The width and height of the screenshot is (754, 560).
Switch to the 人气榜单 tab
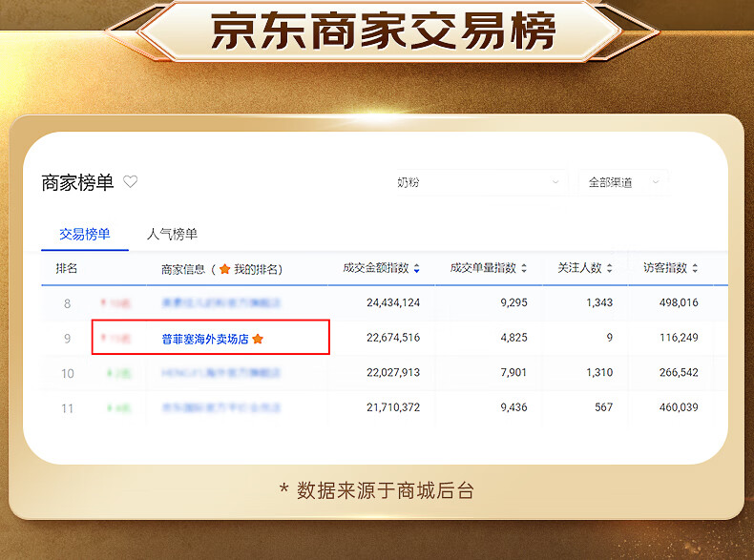(x=172, y=234)
